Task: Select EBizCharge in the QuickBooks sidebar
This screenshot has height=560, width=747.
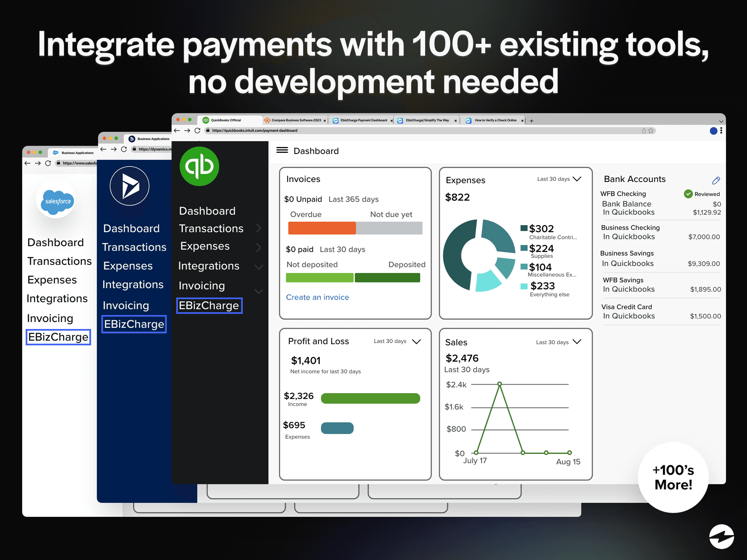Action: (209, 306)
